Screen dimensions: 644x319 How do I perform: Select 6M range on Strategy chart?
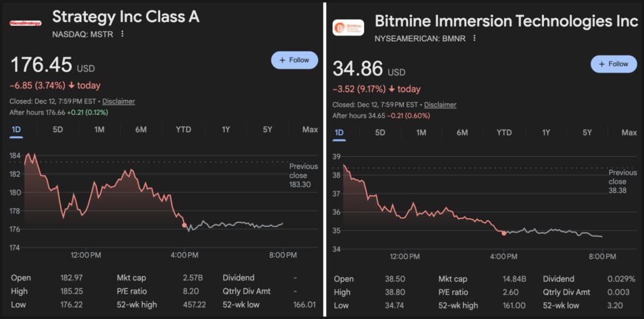[x=141, y=129]
